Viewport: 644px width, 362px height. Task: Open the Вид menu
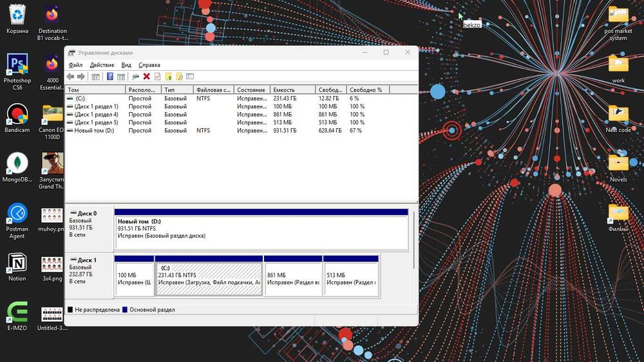click(x=126, y=65)
